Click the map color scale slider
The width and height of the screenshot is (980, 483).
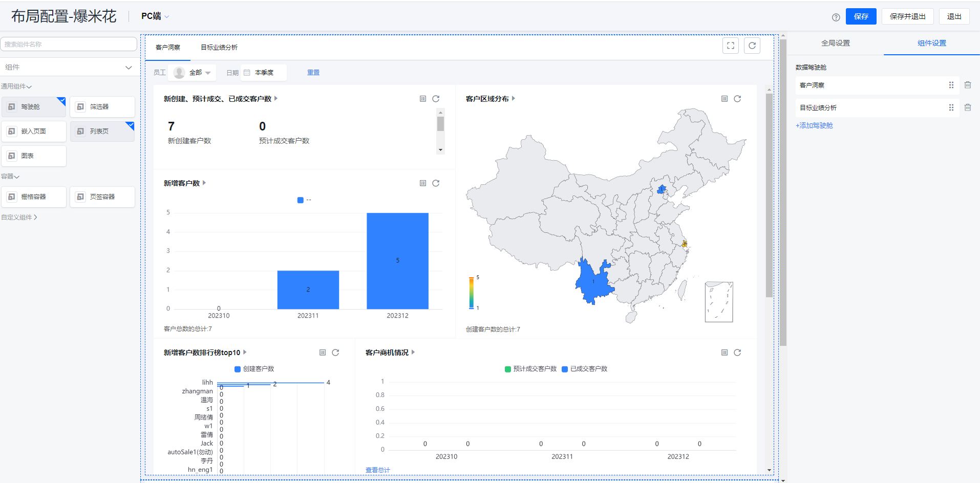(472, 293)
